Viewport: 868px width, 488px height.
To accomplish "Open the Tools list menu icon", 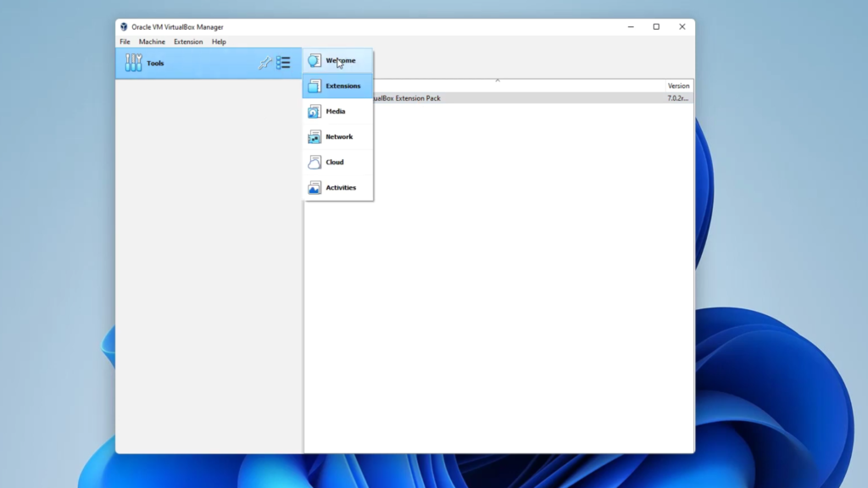I will tap(283, 63).
